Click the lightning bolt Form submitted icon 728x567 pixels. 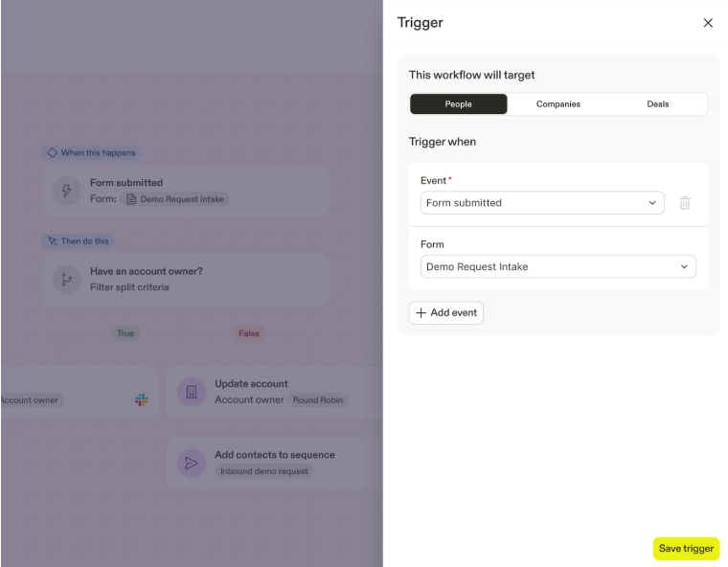67,191
